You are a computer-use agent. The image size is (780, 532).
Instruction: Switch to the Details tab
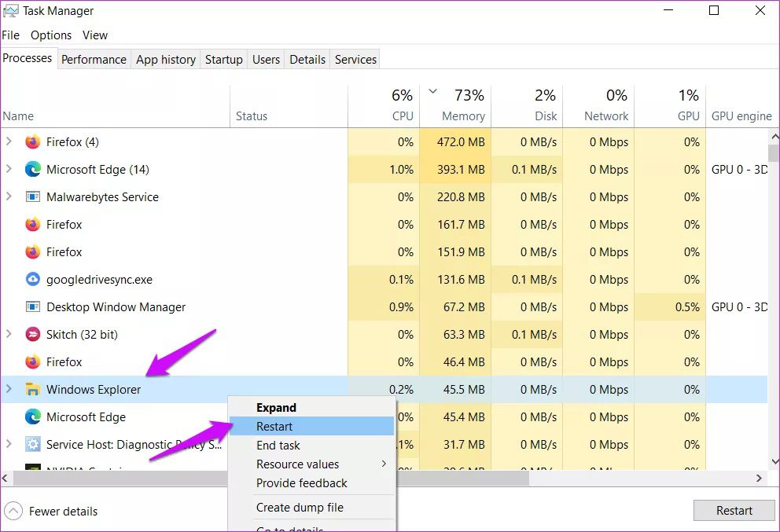tap(307, 60)
